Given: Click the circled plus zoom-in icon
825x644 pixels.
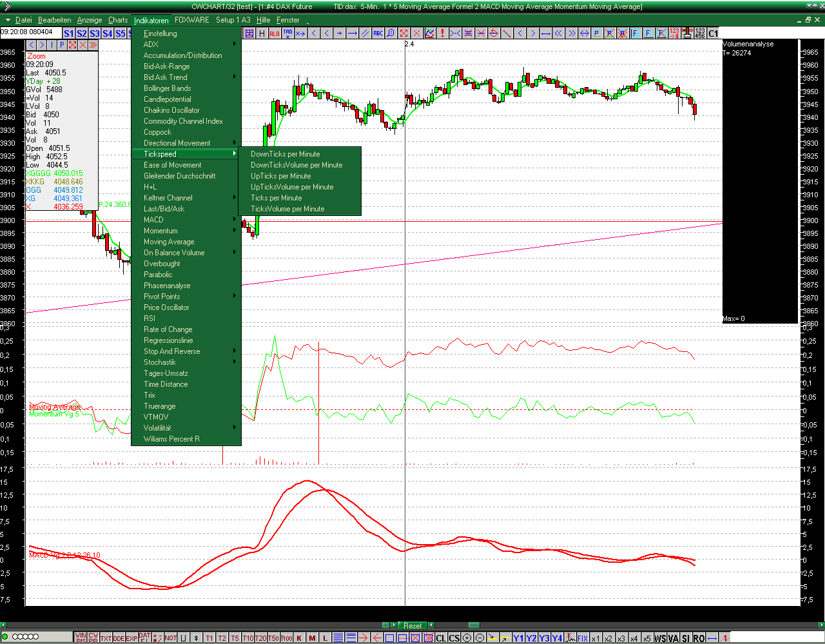Looking at the screenshot, I should click(x=467, y=638).
